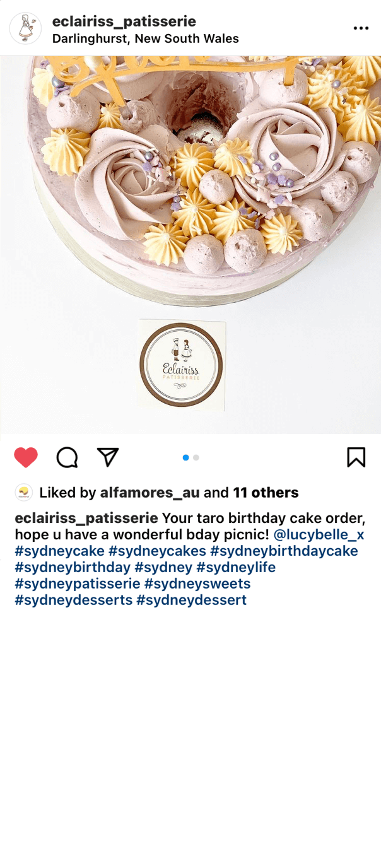Open the #sydneybirthdaycake hashtag

click(284, 551)
